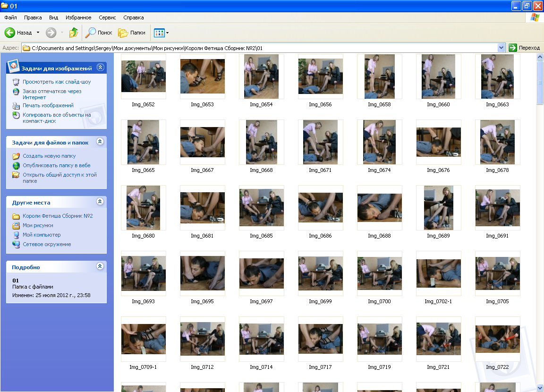The height and width of the screenshot is (392, 544).
Task: Click the scrollbar up arrow
Action: 540,57
